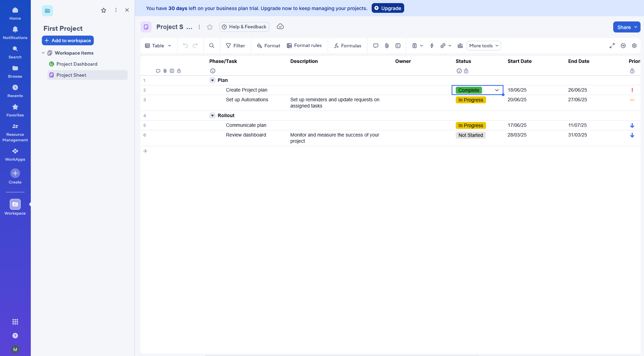
Task: Click the Upgrade button
Action: pos(388,8)
